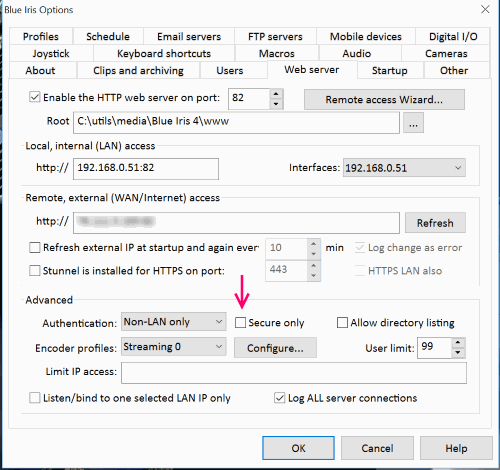The image size is (500, 470).
Task: Toggle HTTPS LAN also checkbox
Action: point(360,270)
